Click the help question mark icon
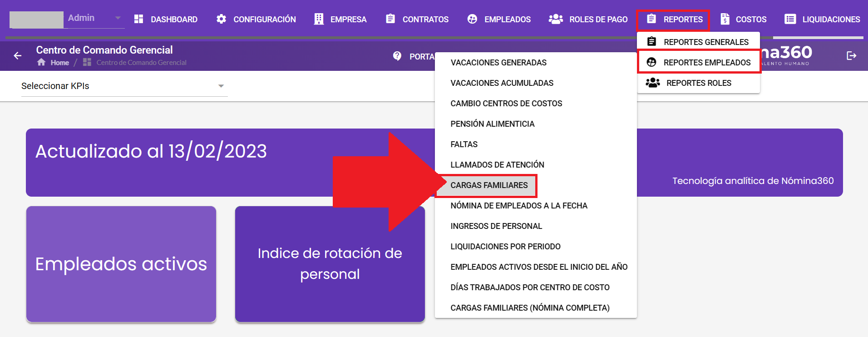The width and height of the screenshot is (868, 337). pyautogui.click(x=397, y=56)
